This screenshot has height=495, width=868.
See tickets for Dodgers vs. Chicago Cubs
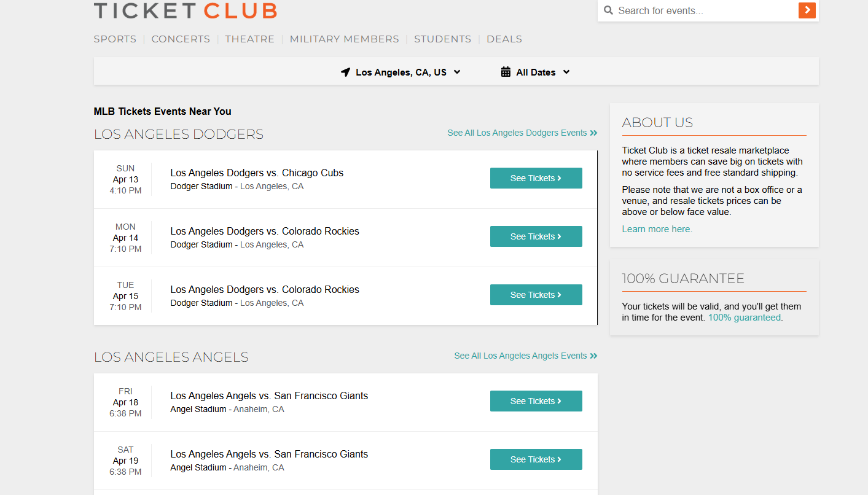(536, 178)
